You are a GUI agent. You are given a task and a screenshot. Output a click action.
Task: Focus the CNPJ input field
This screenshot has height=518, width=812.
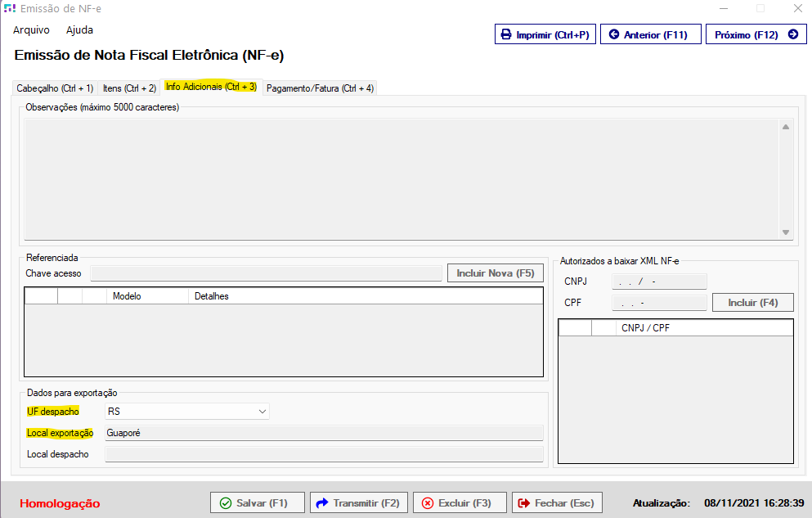pyautogui.click(x=659, y=282)
